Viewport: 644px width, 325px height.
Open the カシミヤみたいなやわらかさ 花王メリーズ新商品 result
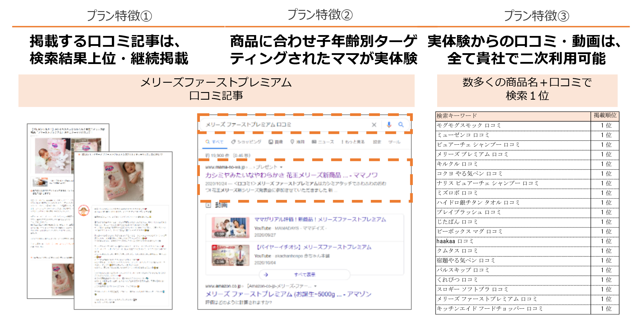[291, 175]
